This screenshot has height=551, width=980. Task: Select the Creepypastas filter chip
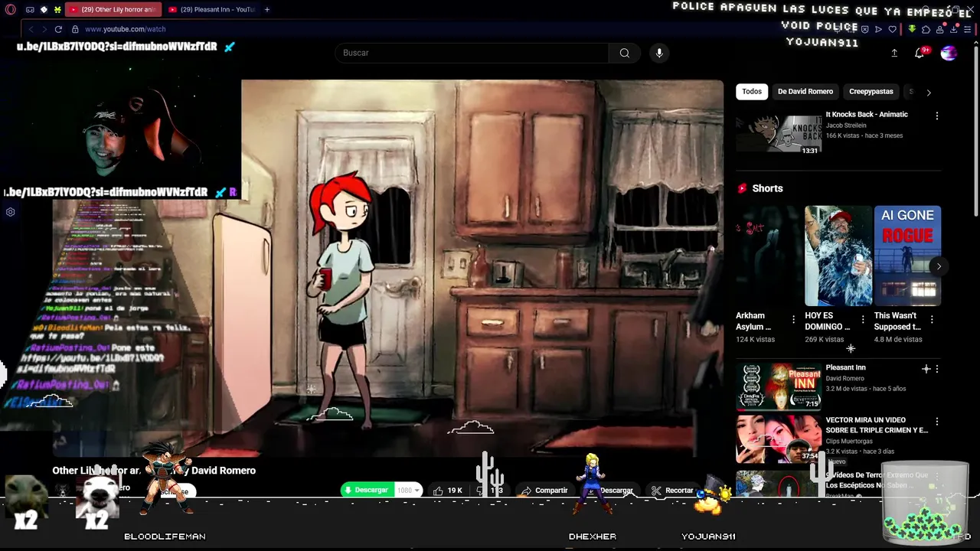(871, 92)
